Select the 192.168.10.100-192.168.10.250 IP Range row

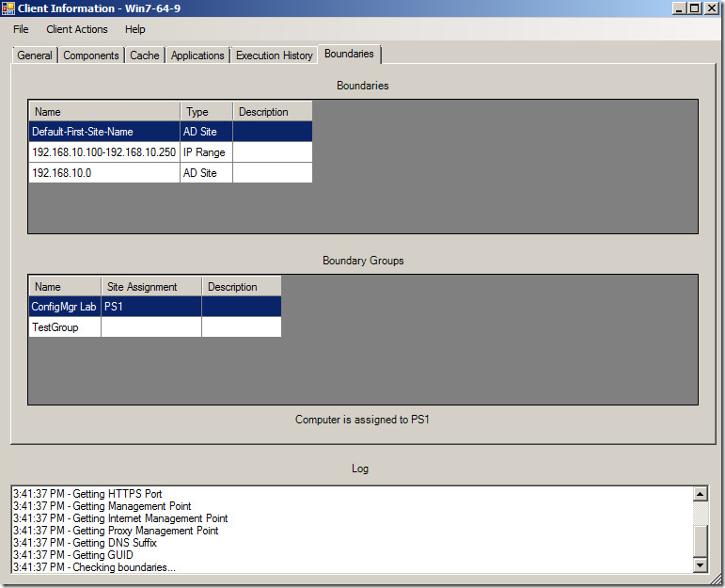[x=103, y=152]
